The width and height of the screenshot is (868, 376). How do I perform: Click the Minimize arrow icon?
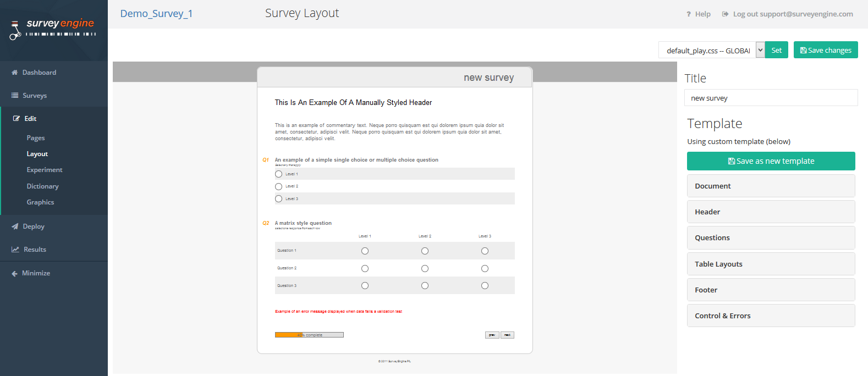(x=14, y=273)
